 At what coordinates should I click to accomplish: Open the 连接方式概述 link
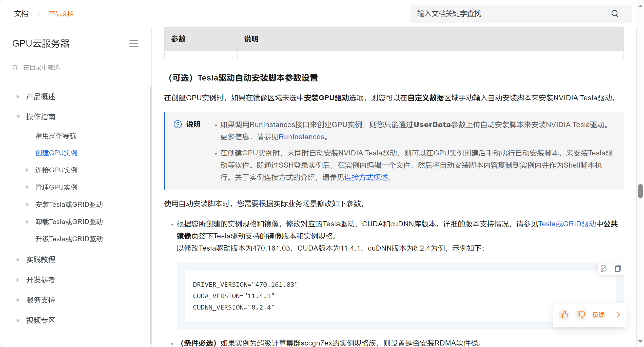point(366,177)
